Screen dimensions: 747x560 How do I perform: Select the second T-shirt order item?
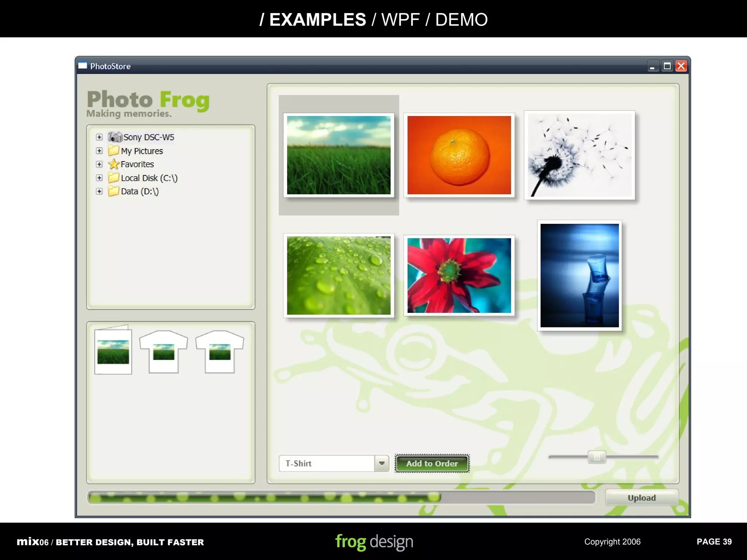coord(220,351)
